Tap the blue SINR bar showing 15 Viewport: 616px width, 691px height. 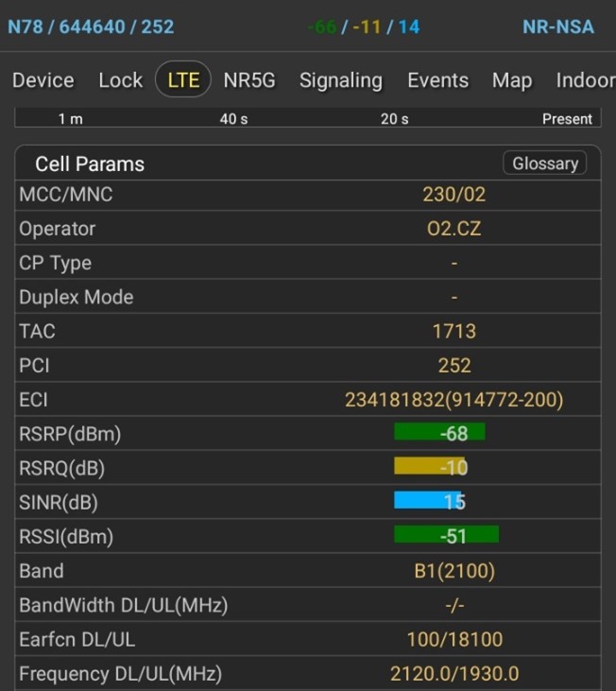(428, 500)
